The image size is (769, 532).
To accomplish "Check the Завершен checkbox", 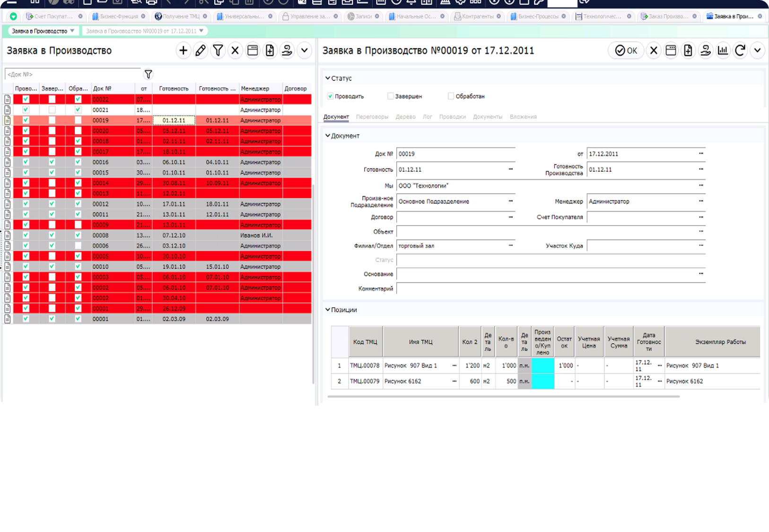I will pyautogui.click(x=390, y=96).
